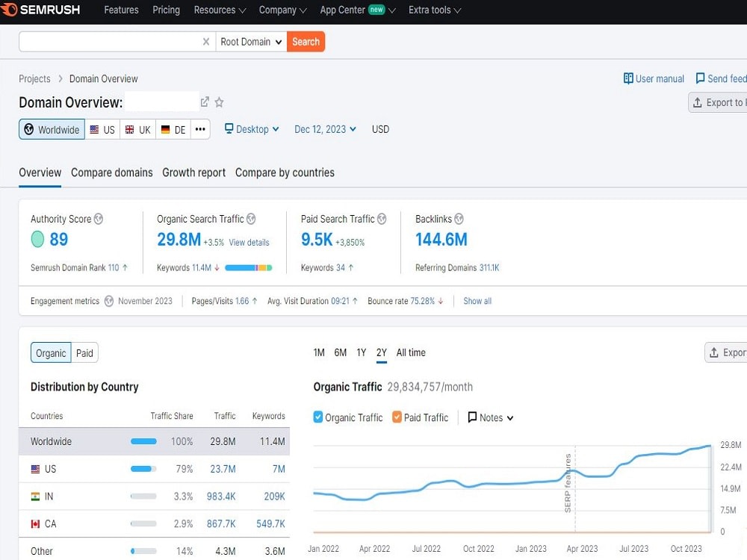Click the orange Search button
This screenshot has height=560, width=747.
(x=306, y=42)
